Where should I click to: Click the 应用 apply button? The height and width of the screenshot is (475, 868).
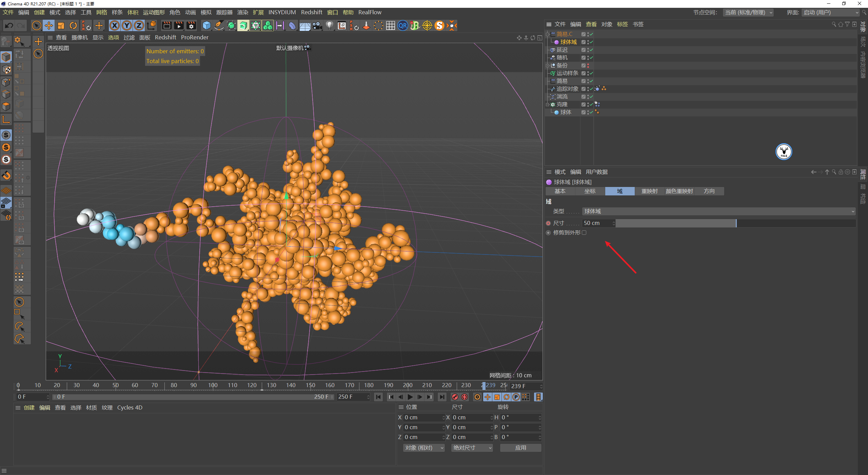(x=520, y=448)
